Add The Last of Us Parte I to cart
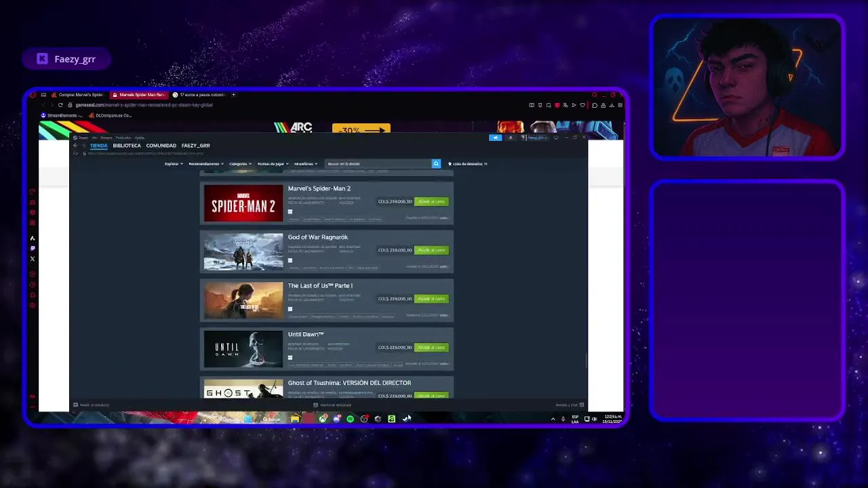This screenshot has width=868, height=488. pos(431,299)
